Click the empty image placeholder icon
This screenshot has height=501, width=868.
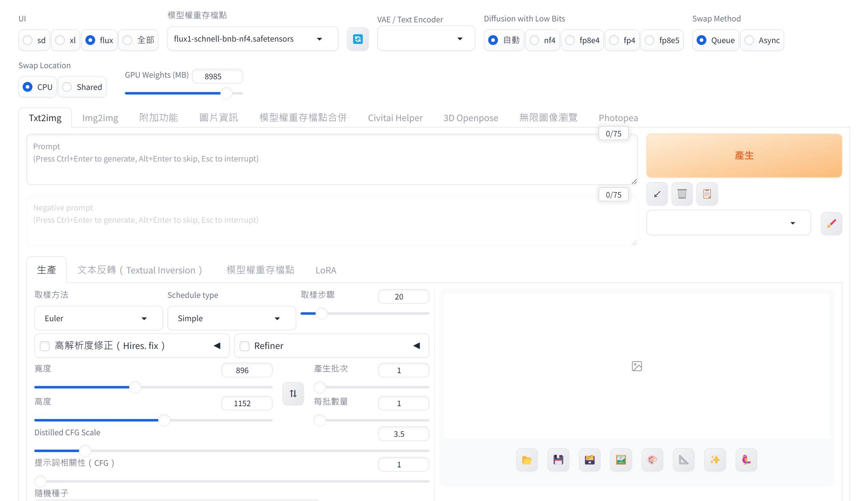[637, 366]
